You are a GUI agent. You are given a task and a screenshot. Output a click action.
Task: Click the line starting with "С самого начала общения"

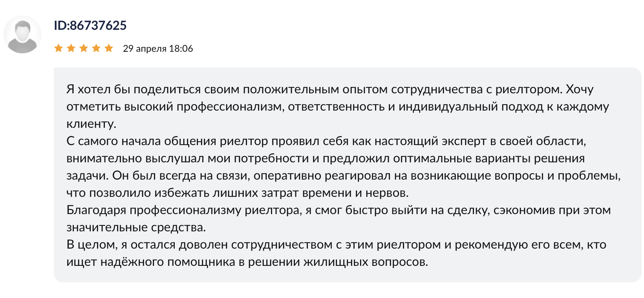click(326, 141)
